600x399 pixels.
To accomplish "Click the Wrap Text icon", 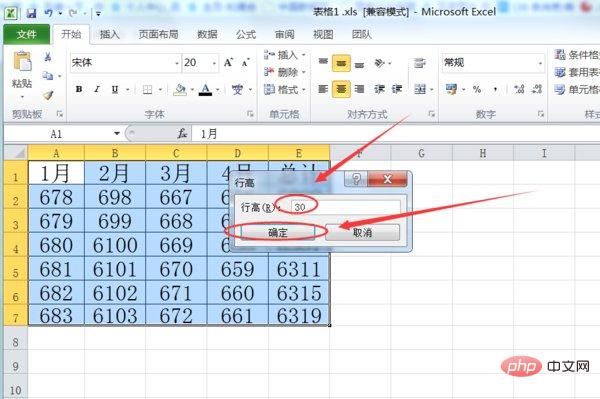I will tap(420, 63).
